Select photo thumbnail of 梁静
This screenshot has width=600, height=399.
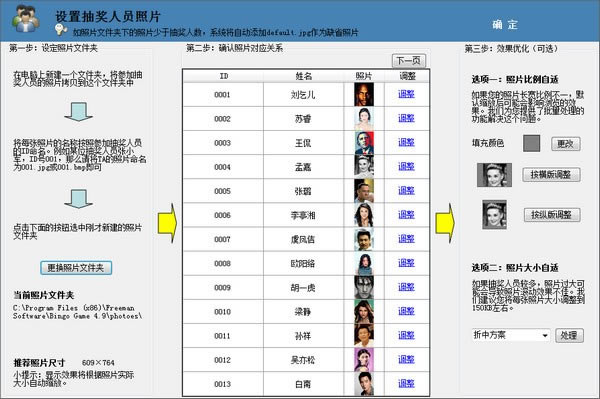tap(364, 311)
